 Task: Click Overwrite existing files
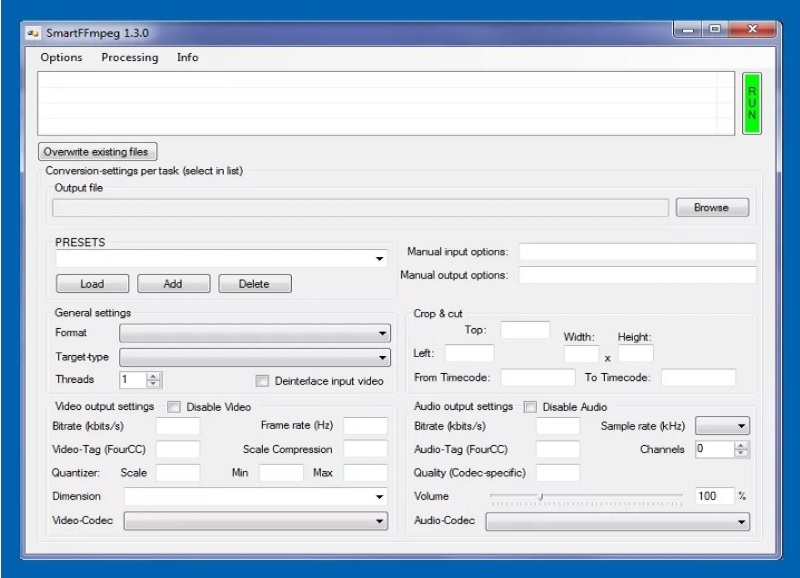click(x=97, y=151)
